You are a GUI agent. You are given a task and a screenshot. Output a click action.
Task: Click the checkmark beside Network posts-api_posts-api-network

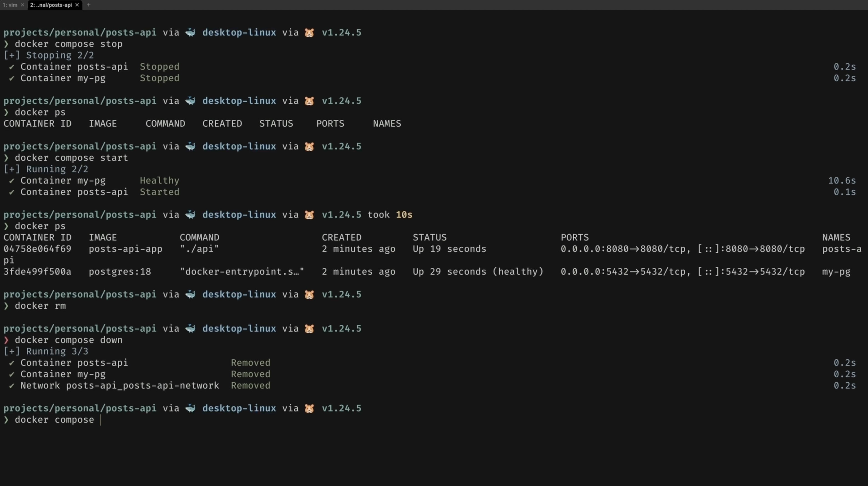[12, 386]
